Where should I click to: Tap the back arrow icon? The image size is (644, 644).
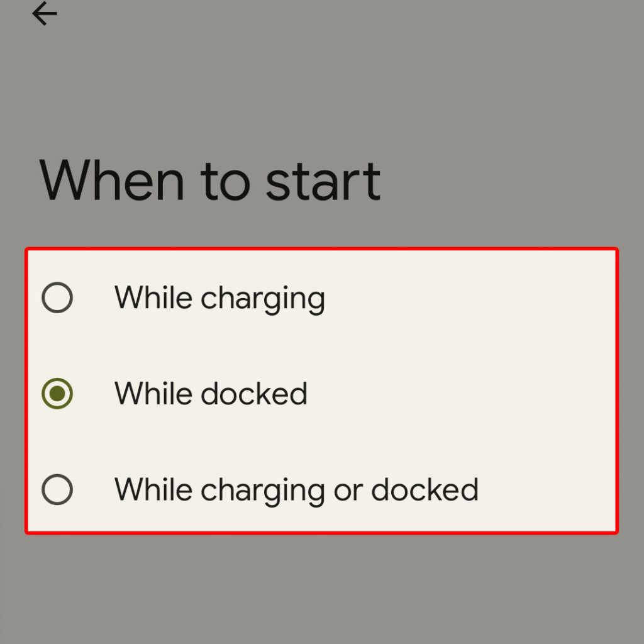click(x=44, y=14)
